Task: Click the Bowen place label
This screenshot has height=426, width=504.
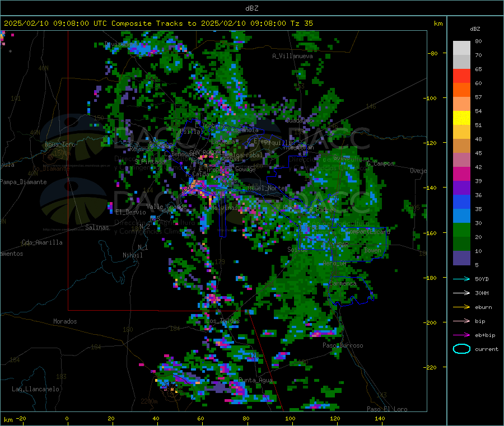Action: (372, 250)
